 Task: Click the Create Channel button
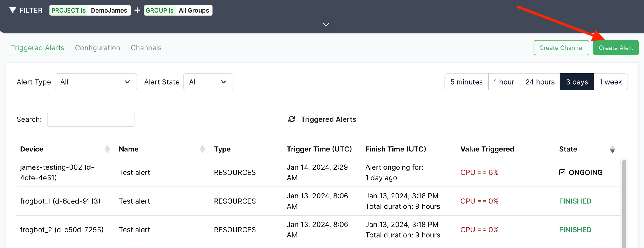coord(561,48)
